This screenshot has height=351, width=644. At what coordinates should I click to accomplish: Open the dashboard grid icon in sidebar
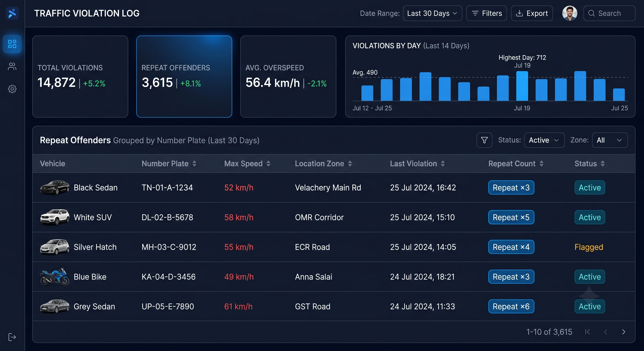pos(12,44)
